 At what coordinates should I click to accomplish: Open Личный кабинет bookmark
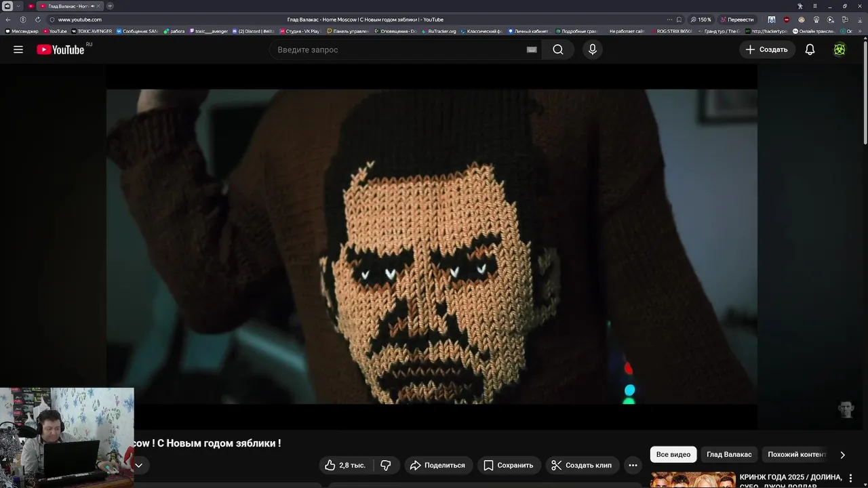click(528, 31)
